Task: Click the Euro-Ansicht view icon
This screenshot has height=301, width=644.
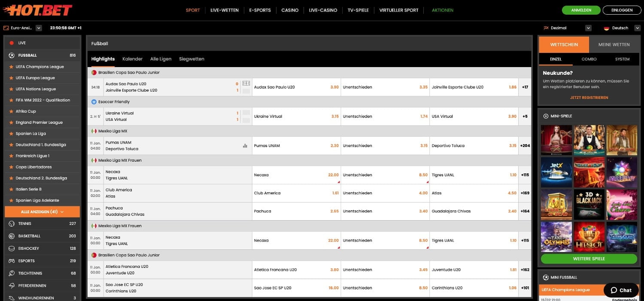Action: (6, 28)
